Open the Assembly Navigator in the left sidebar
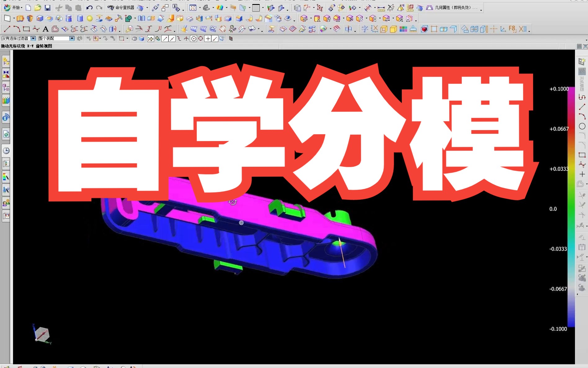Image resolution: width=588 pixels, height=368 pixels. pos(6,61)
